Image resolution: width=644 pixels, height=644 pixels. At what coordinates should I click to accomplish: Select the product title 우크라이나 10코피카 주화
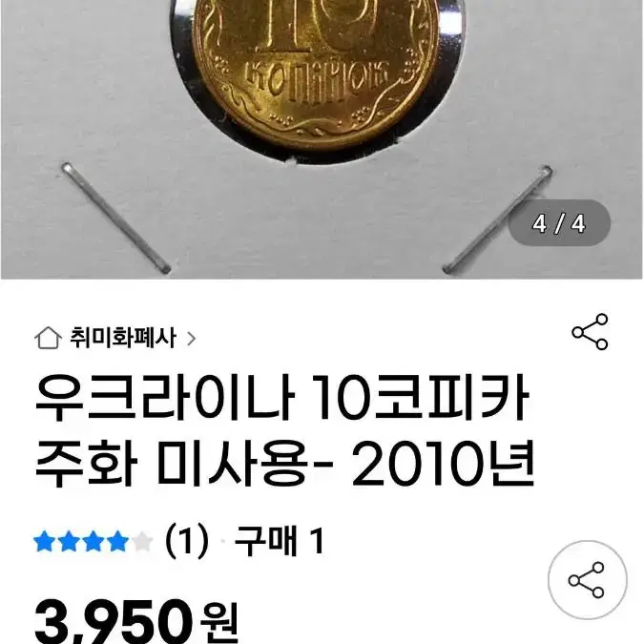coord(283,431)
